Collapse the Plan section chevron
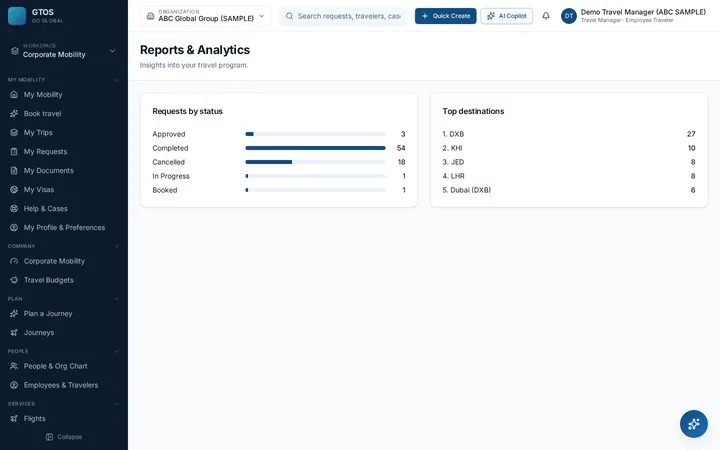720x450 pixels. [x=116, y=299]
